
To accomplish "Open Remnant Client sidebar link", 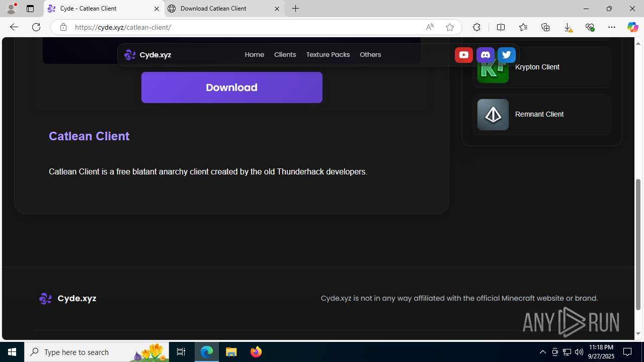I will 541,115.
